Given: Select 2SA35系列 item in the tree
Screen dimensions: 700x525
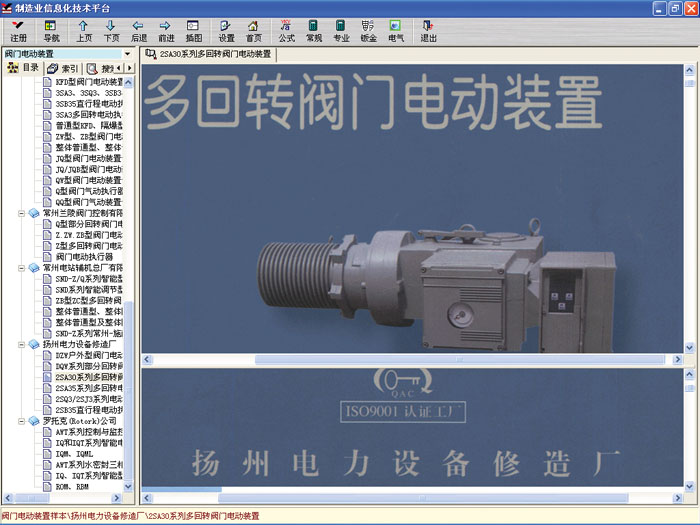Looking at the screenshot, I should [89, 388].
